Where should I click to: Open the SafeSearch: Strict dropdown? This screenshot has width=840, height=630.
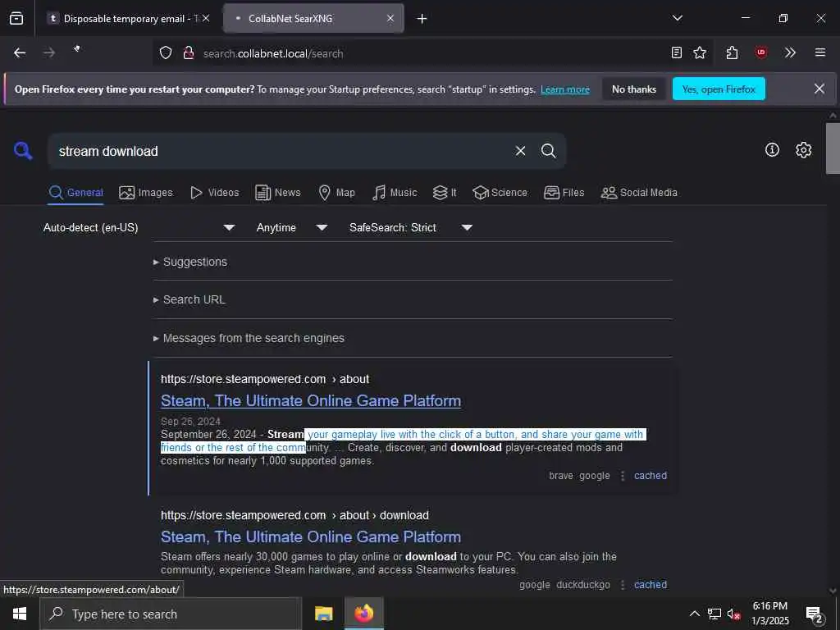point(411,228)
